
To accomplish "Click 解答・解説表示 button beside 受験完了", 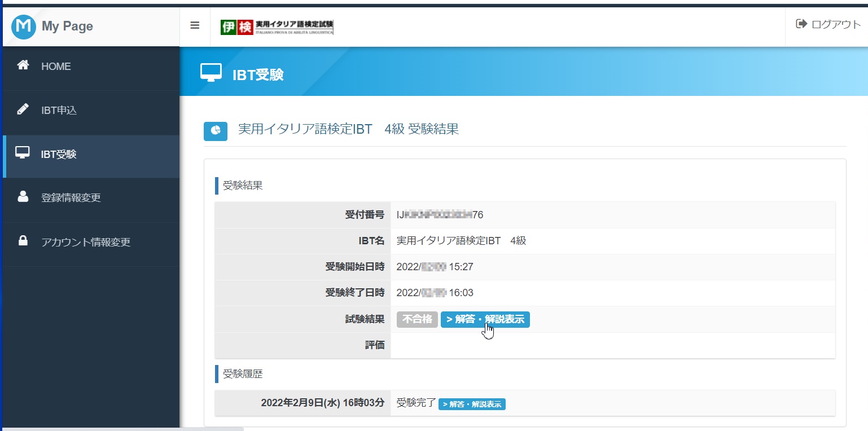I will 472,404.
